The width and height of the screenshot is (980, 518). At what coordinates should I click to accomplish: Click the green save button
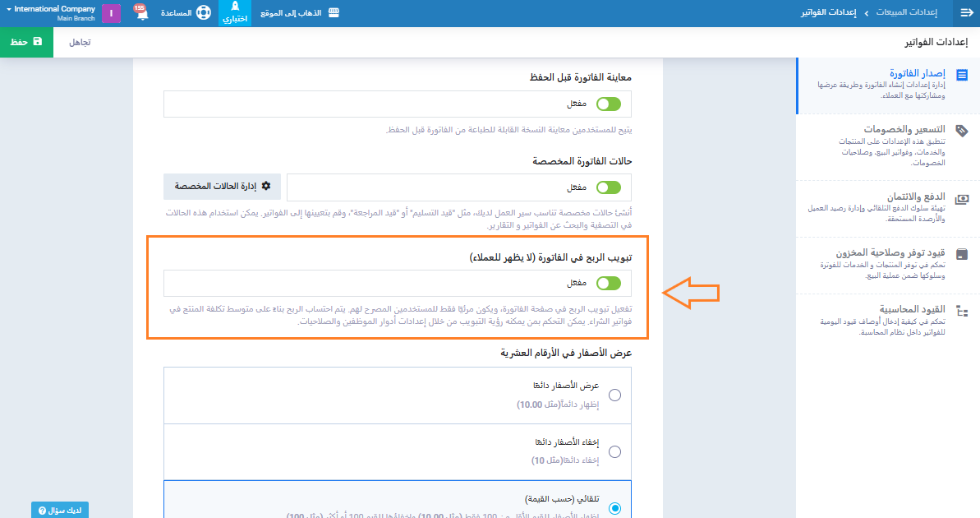pyautogui.click(x=26, y=41)
